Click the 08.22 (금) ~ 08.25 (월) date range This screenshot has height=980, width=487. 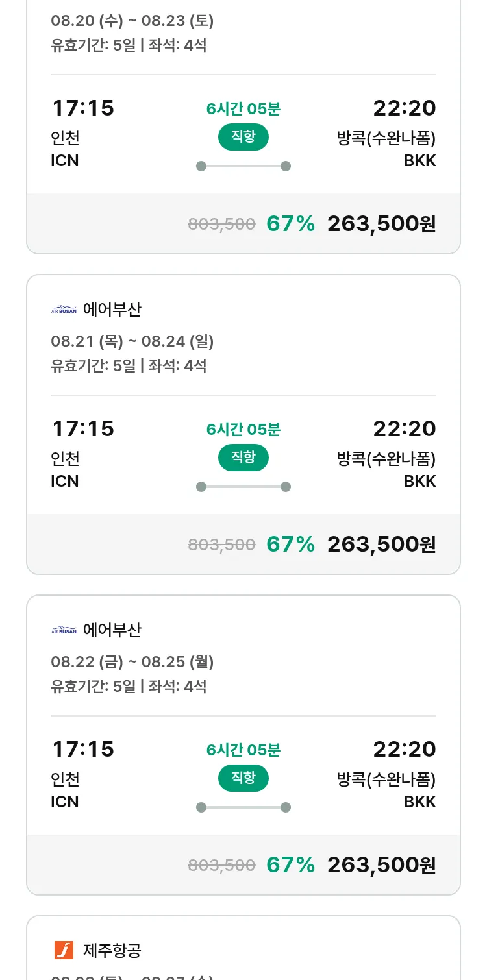coord(132,662)
